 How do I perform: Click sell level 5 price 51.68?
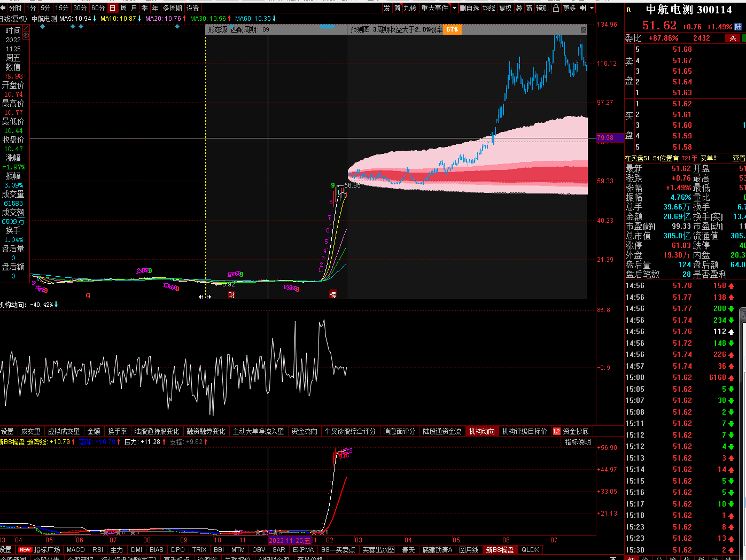click(682, 49)
